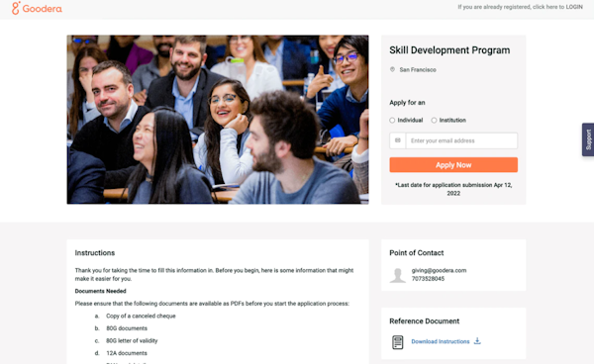
Task: Click the email address input field
Action: click(461, 140)
